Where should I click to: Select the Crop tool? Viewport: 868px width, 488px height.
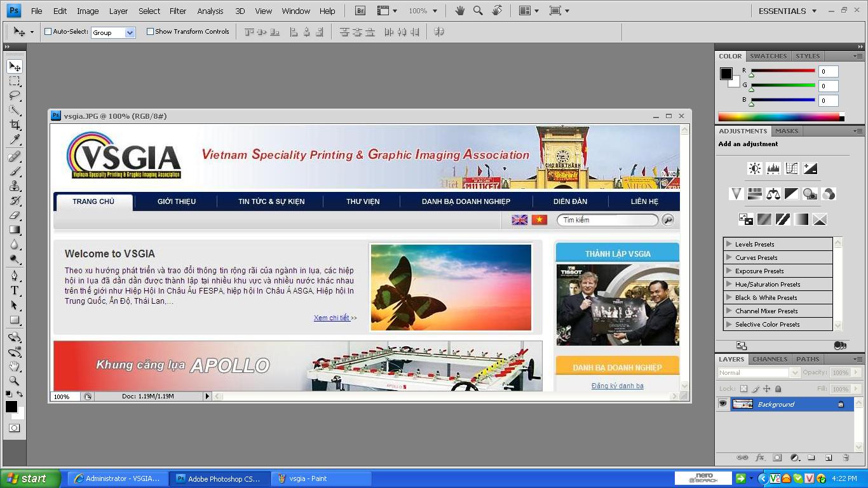tap(15, 125)
